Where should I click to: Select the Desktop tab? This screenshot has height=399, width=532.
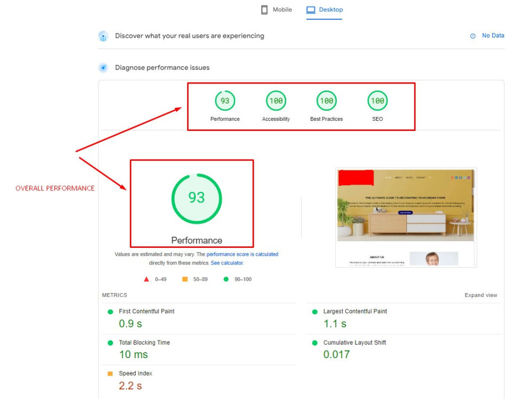pyautogui.click(x=325, y=10)
